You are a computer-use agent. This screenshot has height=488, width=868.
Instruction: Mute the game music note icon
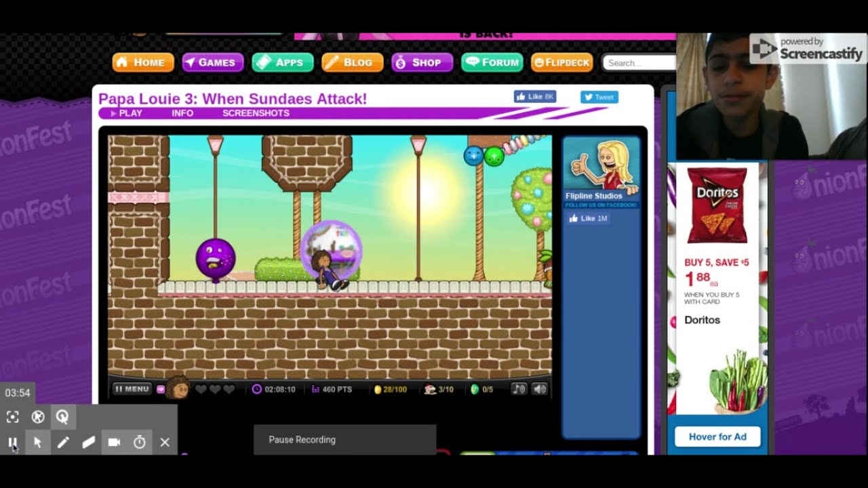519,389
